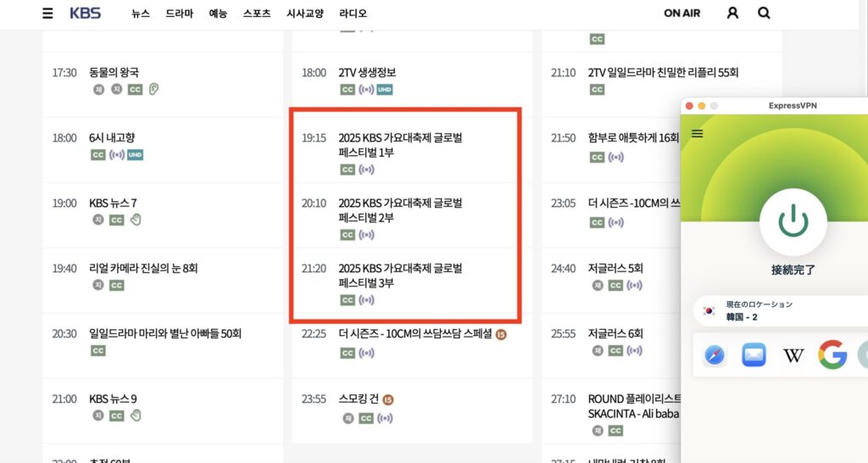868x463 pixels.
Task: Open the 예능 menu
Action: click(x=218, y=14)
